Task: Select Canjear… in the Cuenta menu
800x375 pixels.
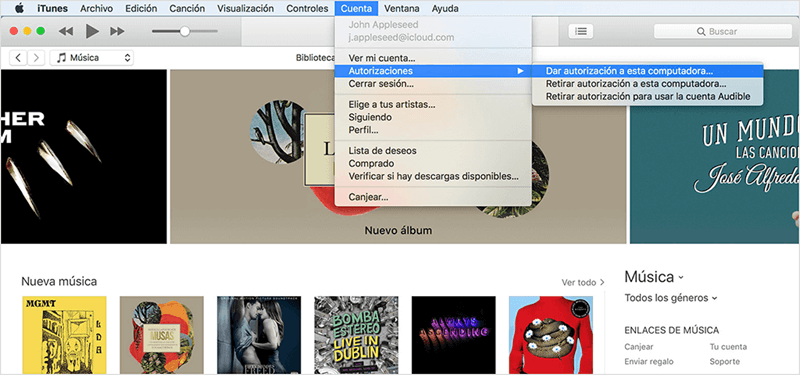Action: pos(433,197)
